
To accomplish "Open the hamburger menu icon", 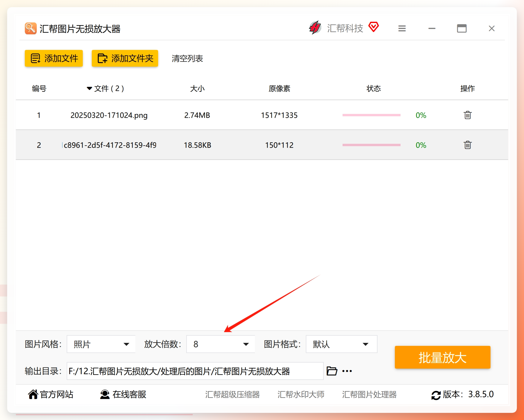I will tap(402, 28).
